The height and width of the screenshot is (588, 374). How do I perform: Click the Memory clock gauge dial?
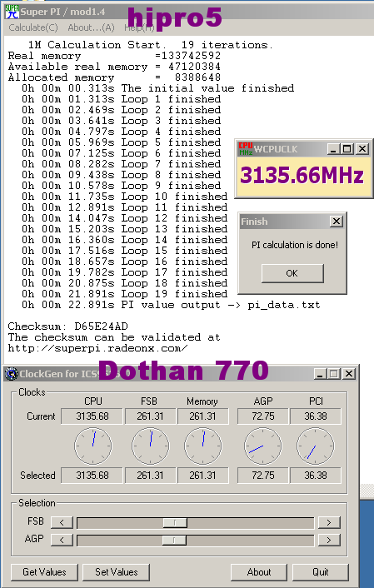(x=203, y=446)
